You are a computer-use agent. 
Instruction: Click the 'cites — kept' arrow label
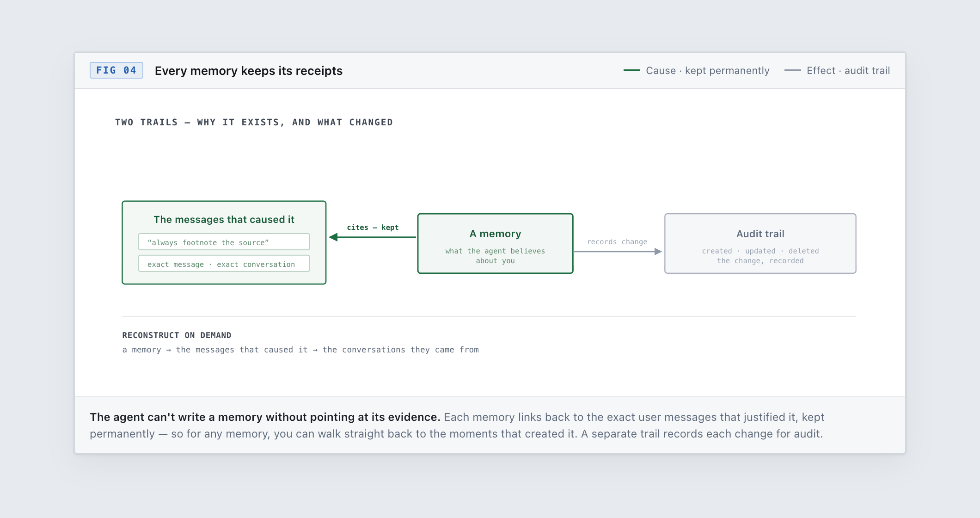pyautogui.click(x=373, y=227)
